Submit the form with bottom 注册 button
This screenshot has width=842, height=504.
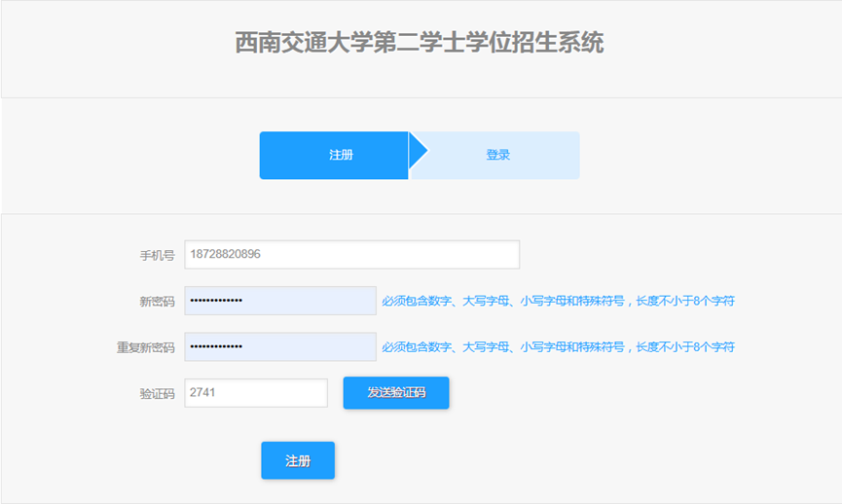point(298,461)
